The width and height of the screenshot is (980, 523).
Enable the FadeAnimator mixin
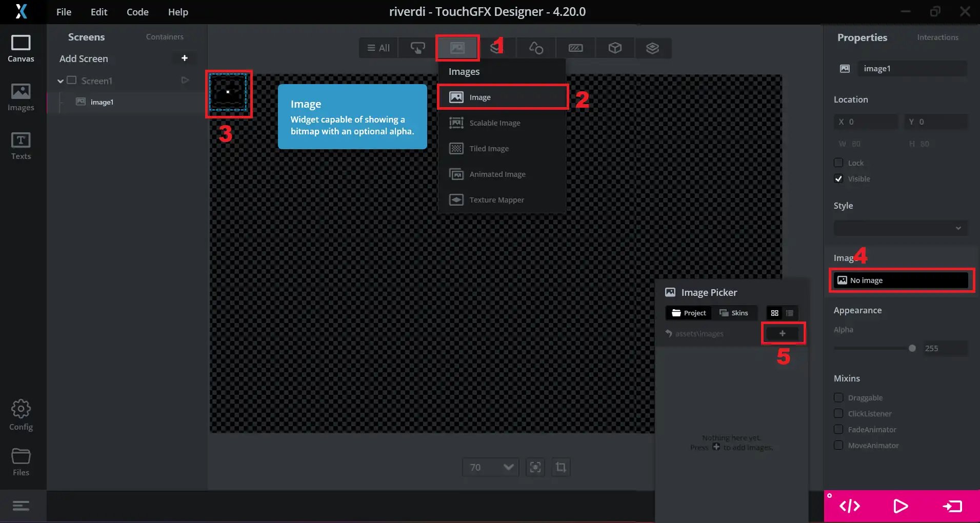click(x=838, y=429)
